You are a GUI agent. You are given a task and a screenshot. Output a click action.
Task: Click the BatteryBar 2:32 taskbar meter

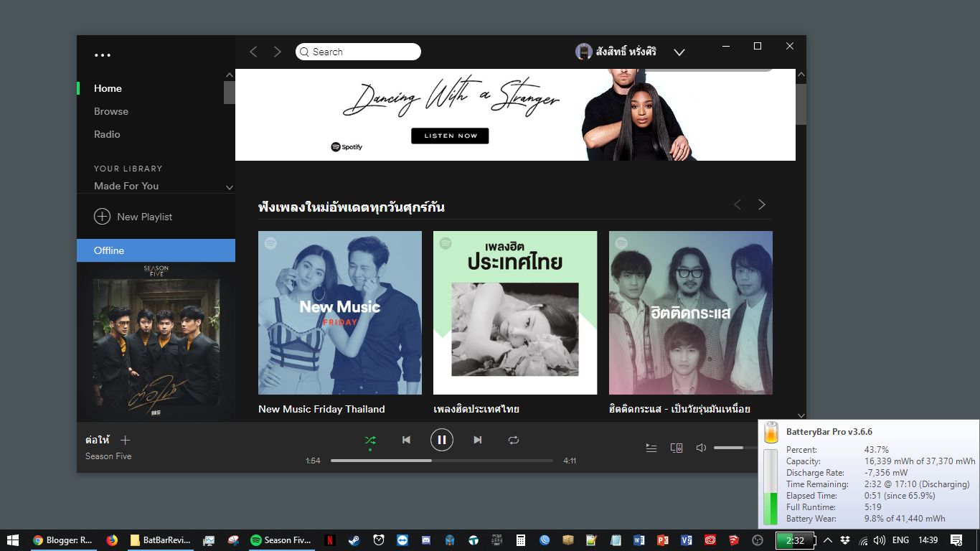(x=796, y=540)
